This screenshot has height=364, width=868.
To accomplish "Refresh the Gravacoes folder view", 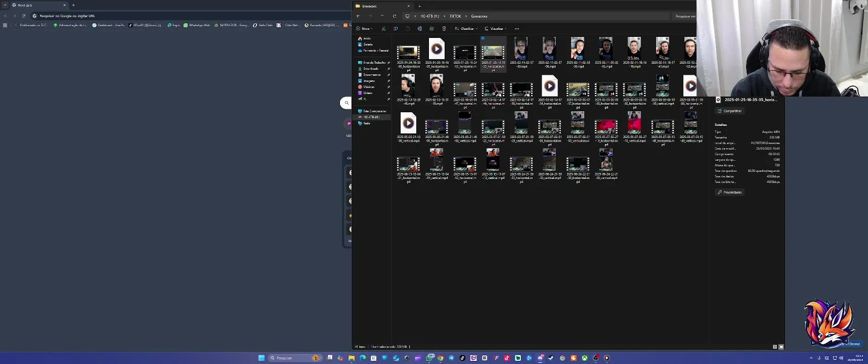I will pos(395,16).
